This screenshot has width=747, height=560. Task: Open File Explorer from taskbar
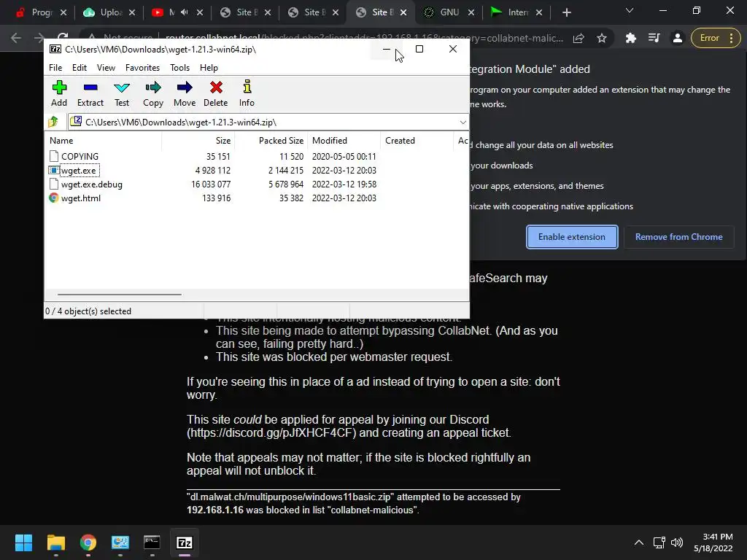(55, 542)
